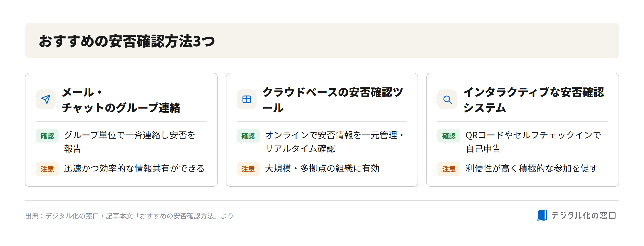Image resolution: width=644 pixels, height=246 pixels.
Task: Click the orange 注意 badge in the mail card
Action: [47, 169]
